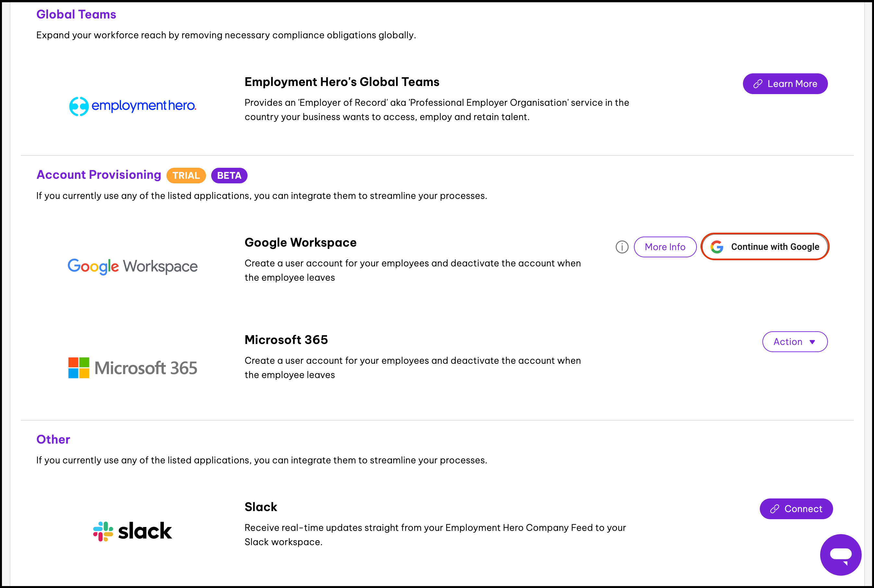Click the Microsoft 365 logo
The height and width of the screenshot is (588, 874).
[x=132, y=367]
